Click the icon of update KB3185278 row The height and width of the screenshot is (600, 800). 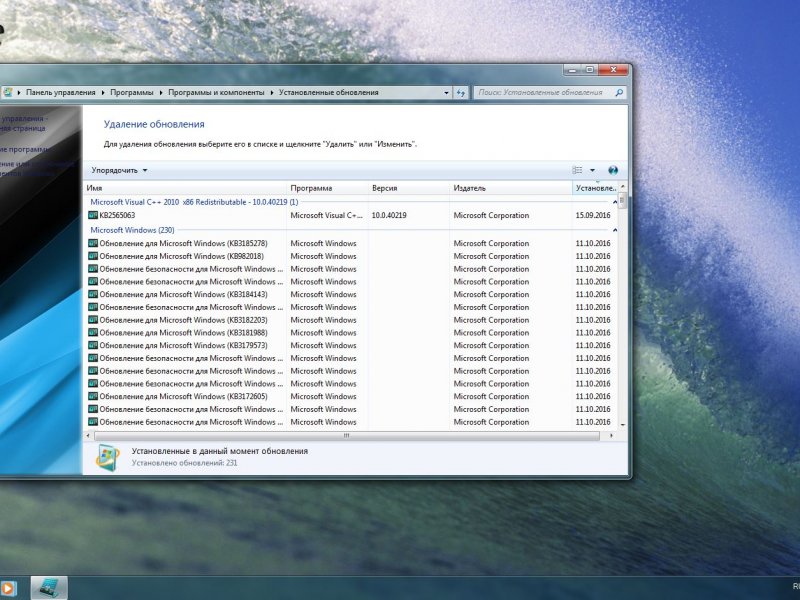point(93,243)
